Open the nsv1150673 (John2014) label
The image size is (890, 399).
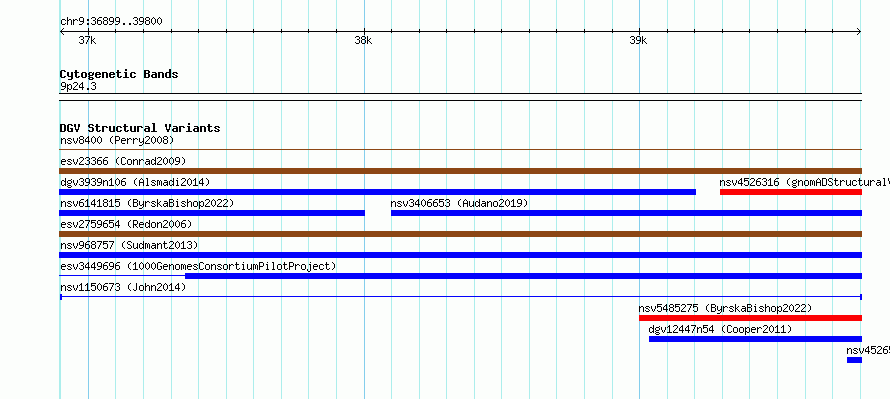[123, 287]
